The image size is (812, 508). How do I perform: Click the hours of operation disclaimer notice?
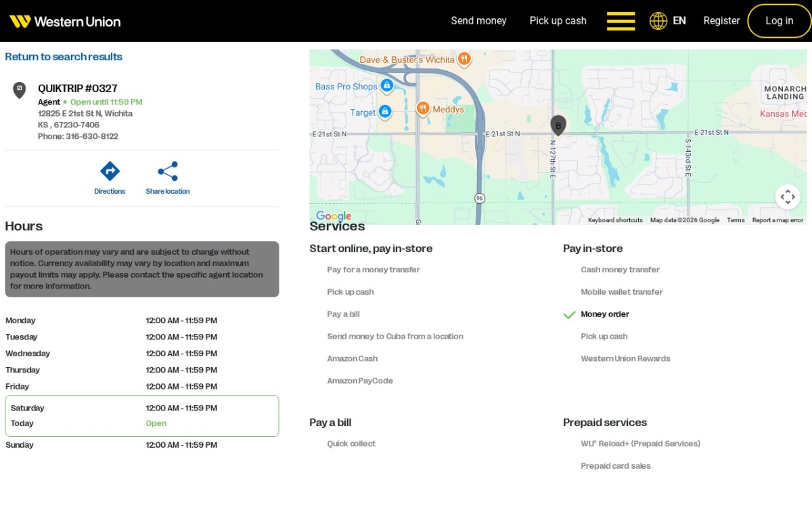142,269
